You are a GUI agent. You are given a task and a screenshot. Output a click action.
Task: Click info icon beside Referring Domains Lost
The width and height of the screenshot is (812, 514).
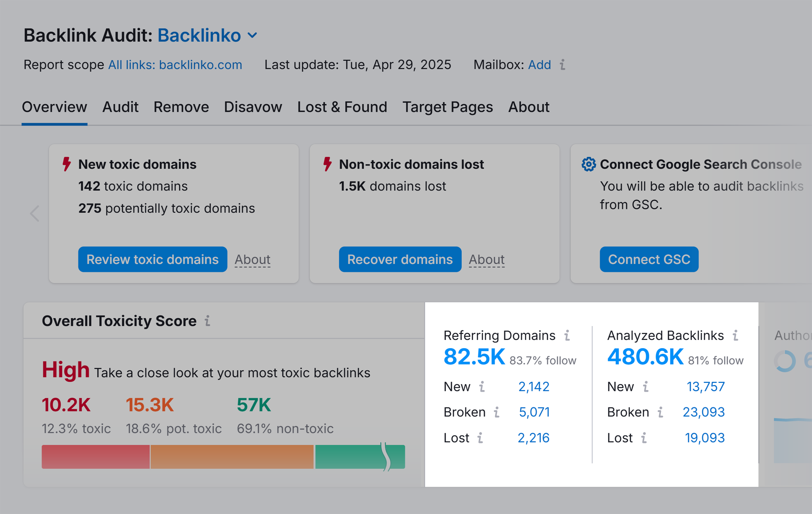(x=480, y=438)
